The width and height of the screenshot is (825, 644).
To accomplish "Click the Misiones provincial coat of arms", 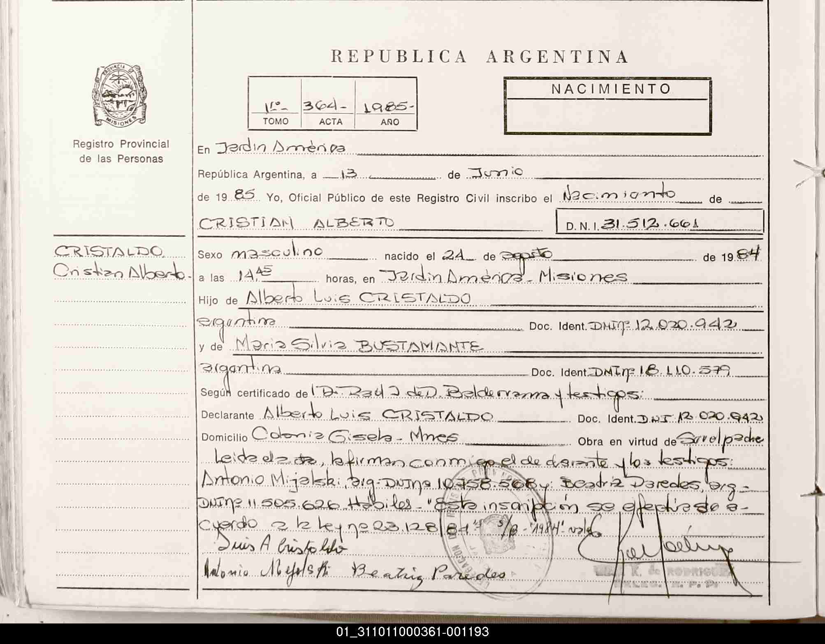I will click(119, 95).
